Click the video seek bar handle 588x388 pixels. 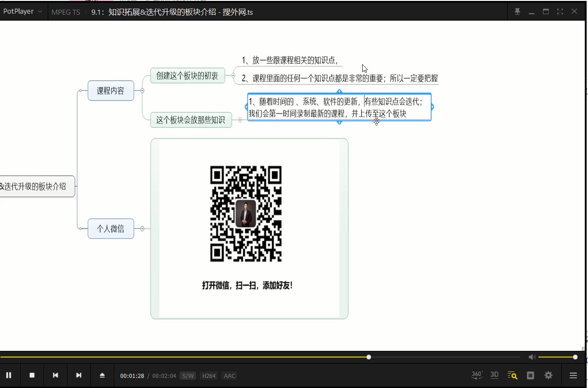click(x=369, y=357)
